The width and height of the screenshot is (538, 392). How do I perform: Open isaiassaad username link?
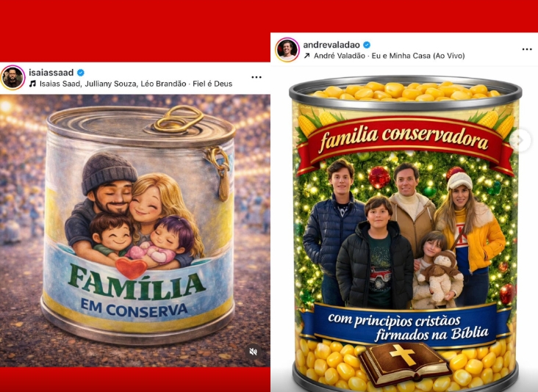click(51, 73)
